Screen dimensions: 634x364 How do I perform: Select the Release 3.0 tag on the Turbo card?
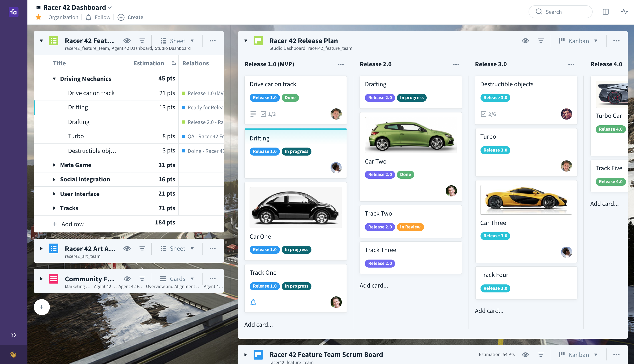(x=495, y=150)
